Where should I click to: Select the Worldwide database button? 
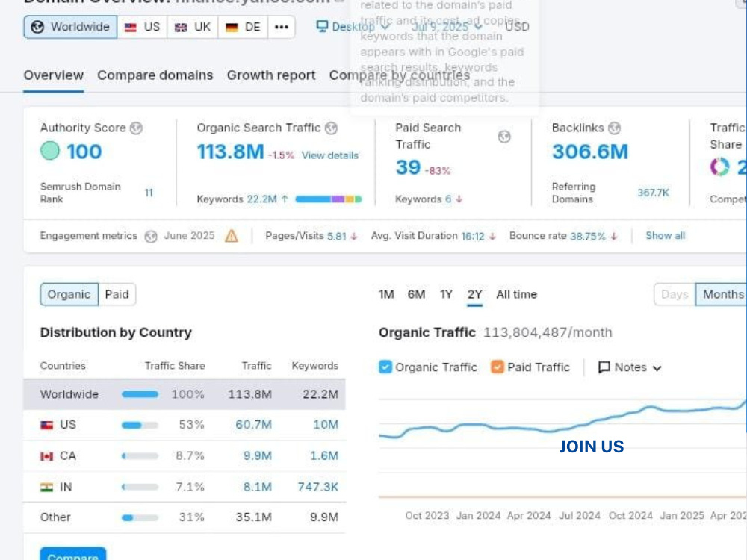(x=70, y=27)
